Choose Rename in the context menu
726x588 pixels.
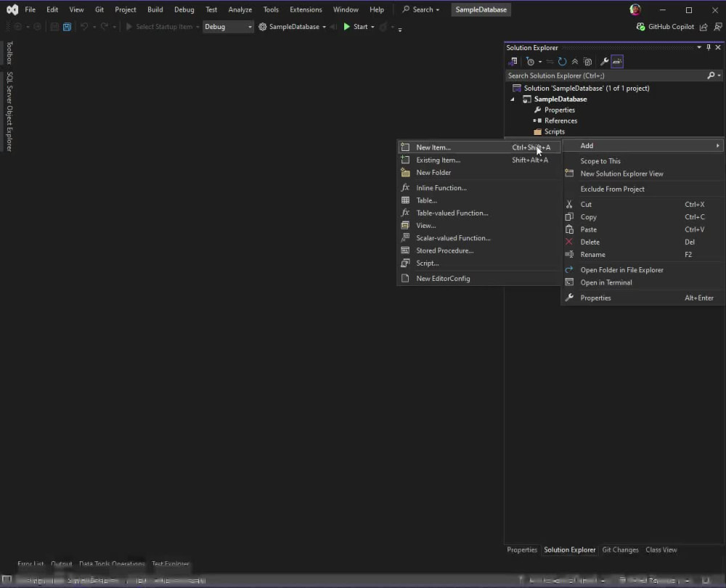pyautogui.click(x=643, y=255)
